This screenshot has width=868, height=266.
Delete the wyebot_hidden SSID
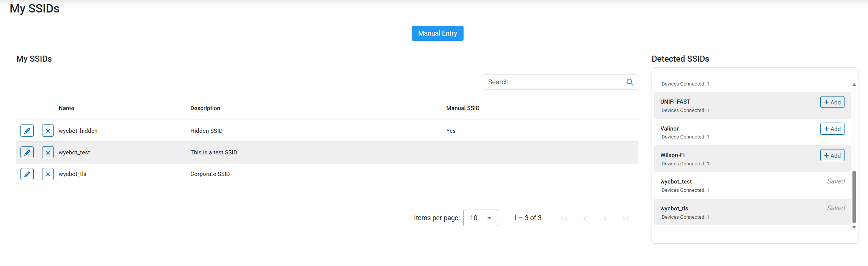click(x=48, y=131)
